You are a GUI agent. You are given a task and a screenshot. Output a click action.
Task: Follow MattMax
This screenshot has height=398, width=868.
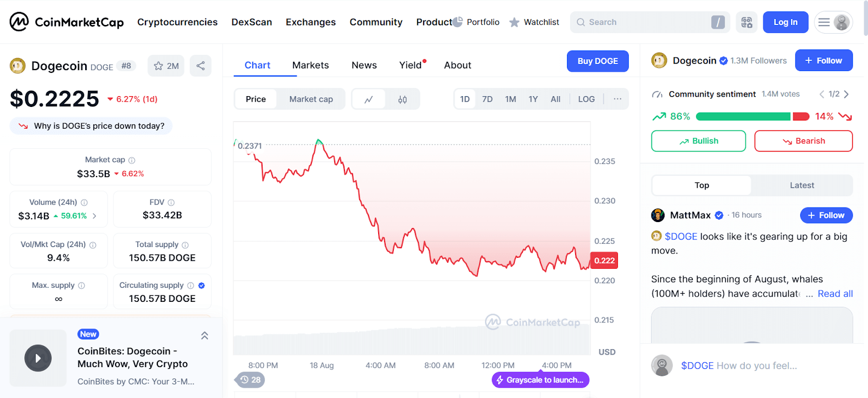click(826, 216)
